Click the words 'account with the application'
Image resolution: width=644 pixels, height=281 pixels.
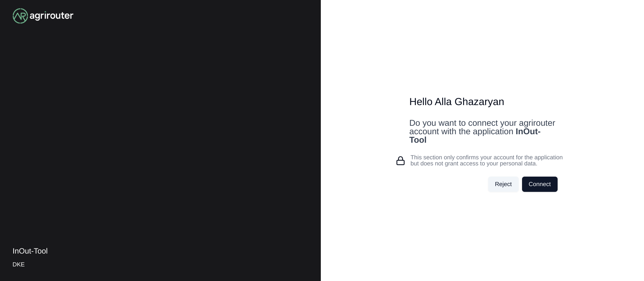[461, 132]
